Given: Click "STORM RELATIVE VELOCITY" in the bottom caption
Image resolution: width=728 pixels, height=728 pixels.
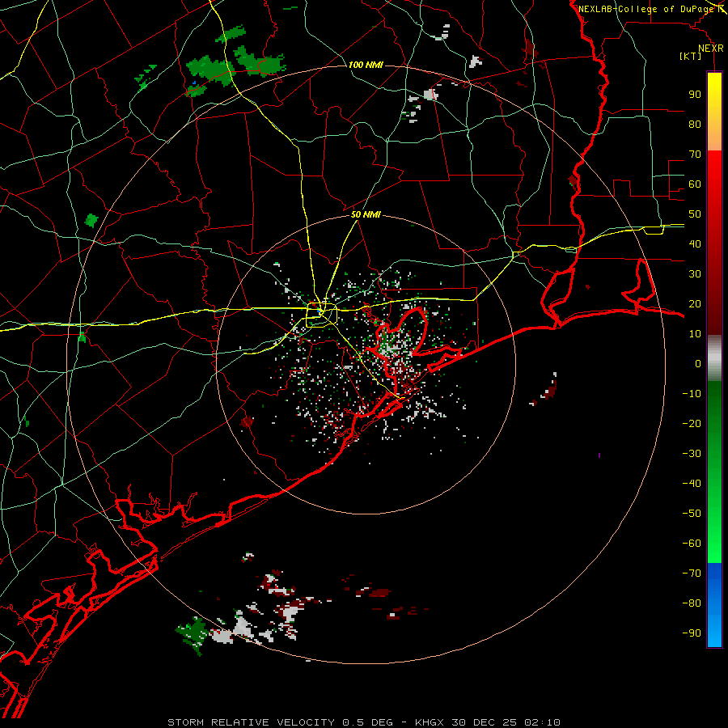Looking at the screenshot, I should [x=251, y=722].
